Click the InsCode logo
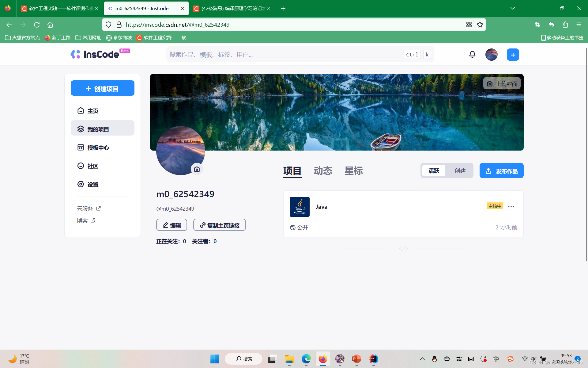 pyautogui.click(x=95, y=54)
